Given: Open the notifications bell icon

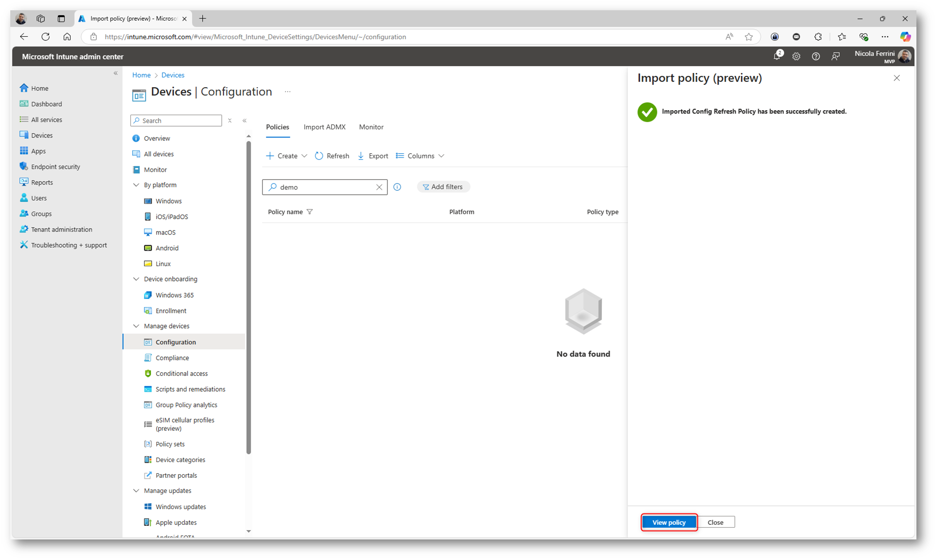Looking at the screenshot, I should (776, 57).
